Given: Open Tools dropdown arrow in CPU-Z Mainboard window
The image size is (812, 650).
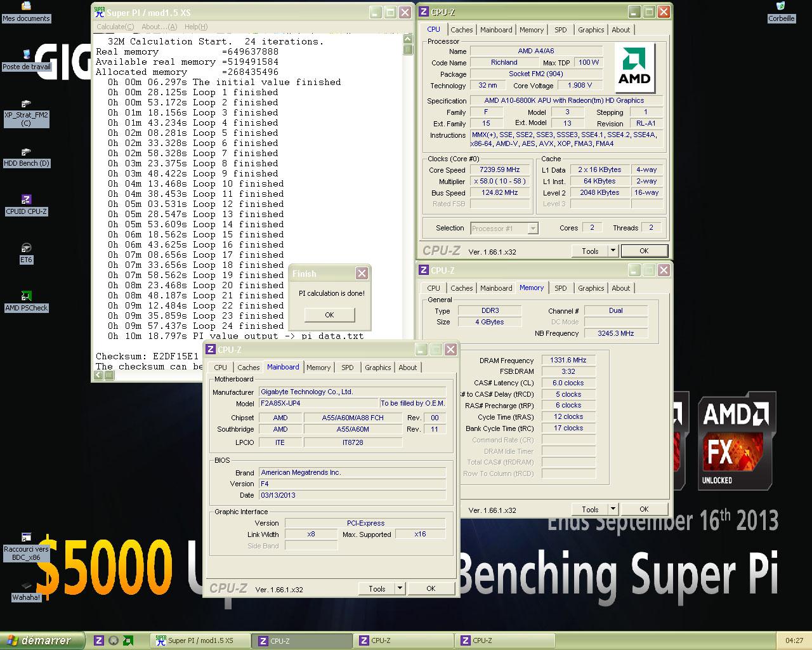Looking at the screenshot, I should pos(400,588).
